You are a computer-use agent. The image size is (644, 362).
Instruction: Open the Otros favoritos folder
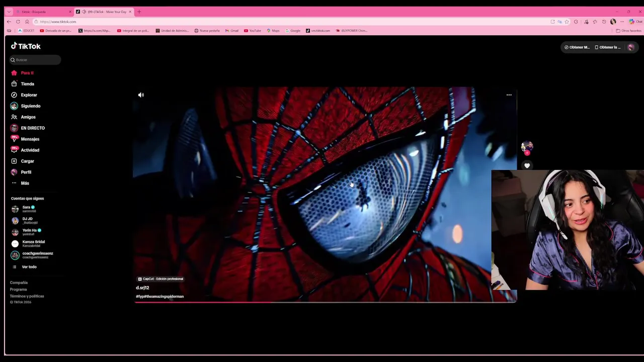[x=628, y=31]
